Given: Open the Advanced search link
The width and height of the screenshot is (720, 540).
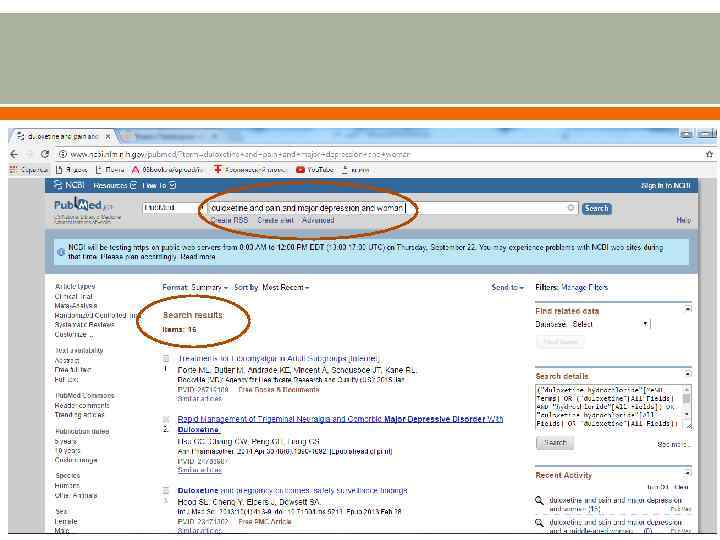Looking at the screenshot, I should click(318, 220).
